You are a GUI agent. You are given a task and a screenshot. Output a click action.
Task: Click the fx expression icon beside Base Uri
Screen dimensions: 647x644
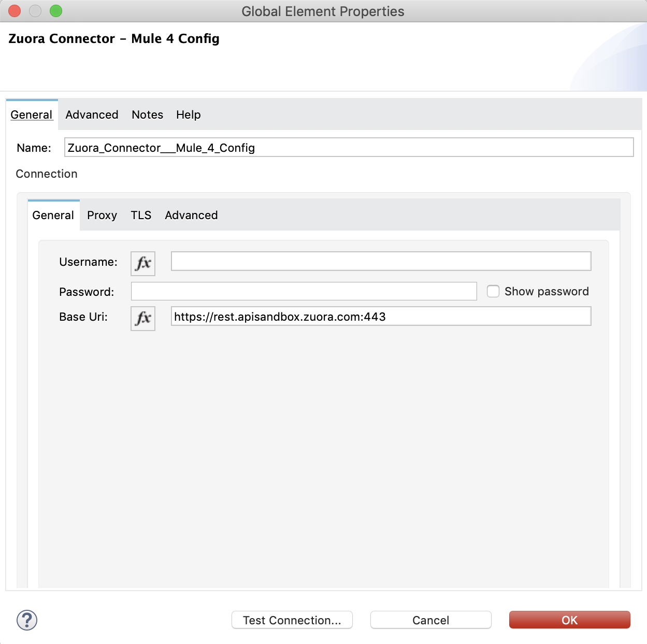[x=142, y=318]
